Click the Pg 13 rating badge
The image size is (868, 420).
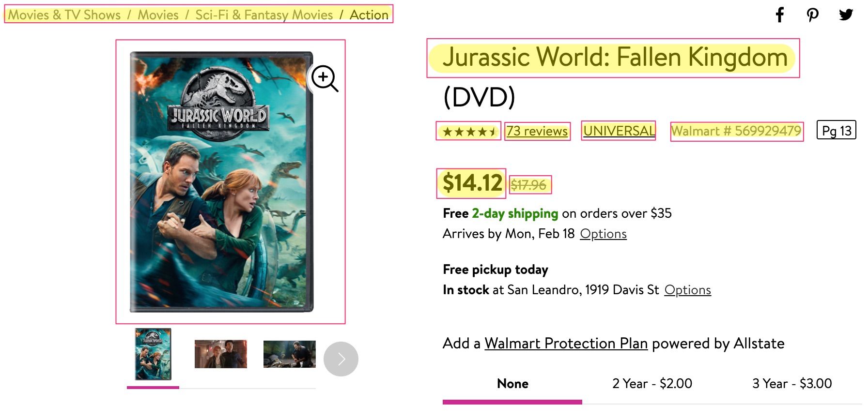[837, 130]
